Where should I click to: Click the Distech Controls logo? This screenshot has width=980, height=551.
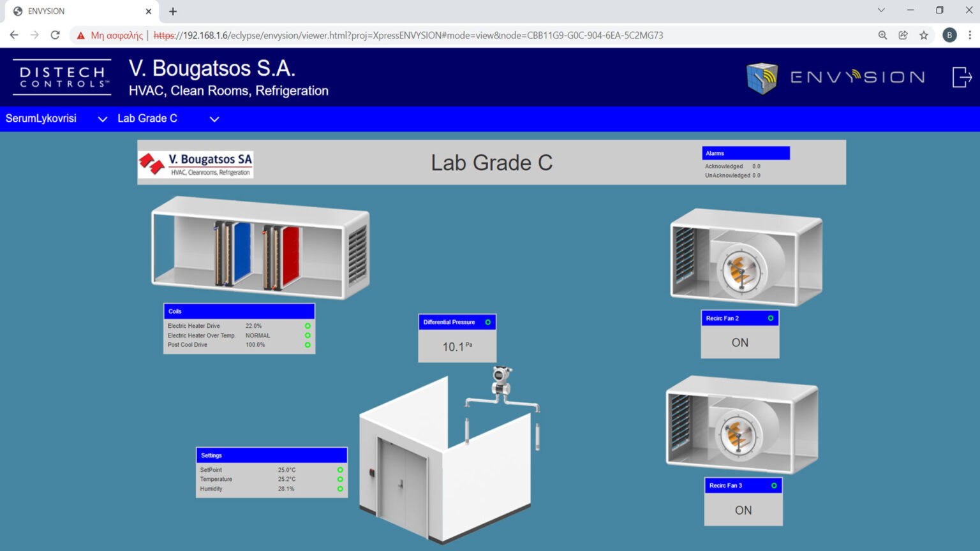(x=62, y=77)
